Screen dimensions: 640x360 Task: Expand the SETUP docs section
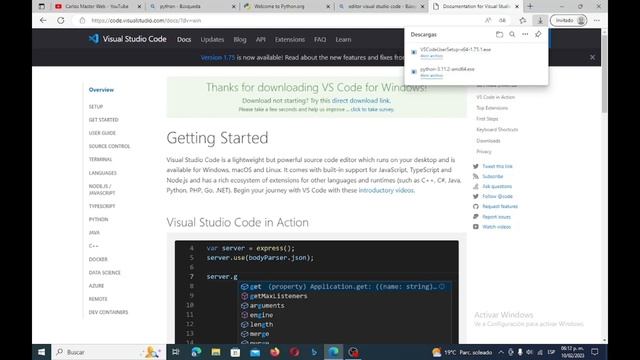[x=96, y=107]
